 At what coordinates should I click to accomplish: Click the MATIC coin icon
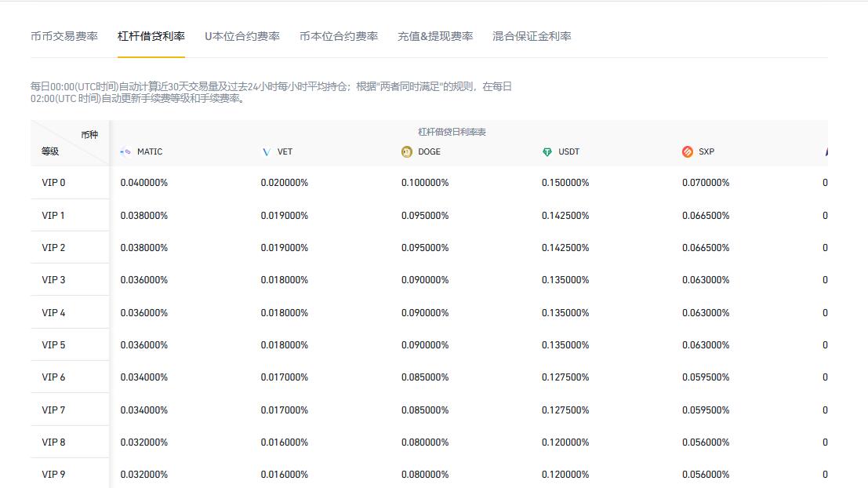pos(125,152)
